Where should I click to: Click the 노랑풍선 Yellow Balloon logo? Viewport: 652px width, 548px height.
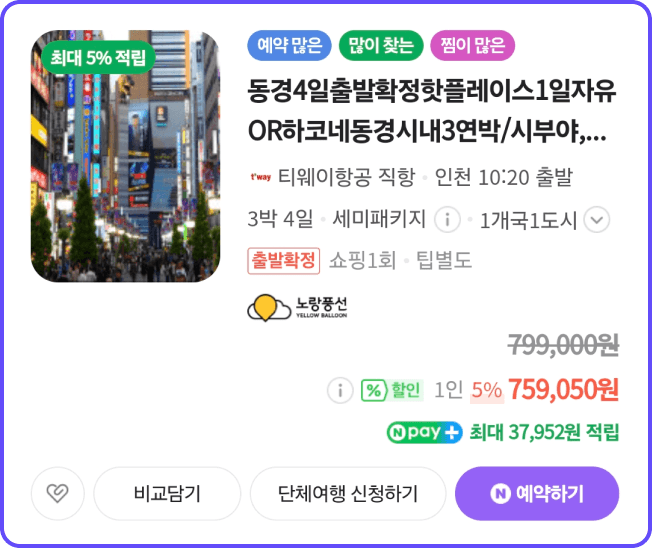(x=297, y=308)
